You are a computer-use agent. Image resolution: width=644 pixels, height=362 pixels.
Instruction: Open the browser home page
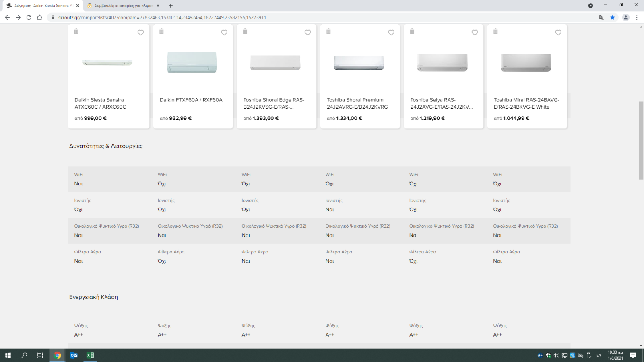point(39,17)
